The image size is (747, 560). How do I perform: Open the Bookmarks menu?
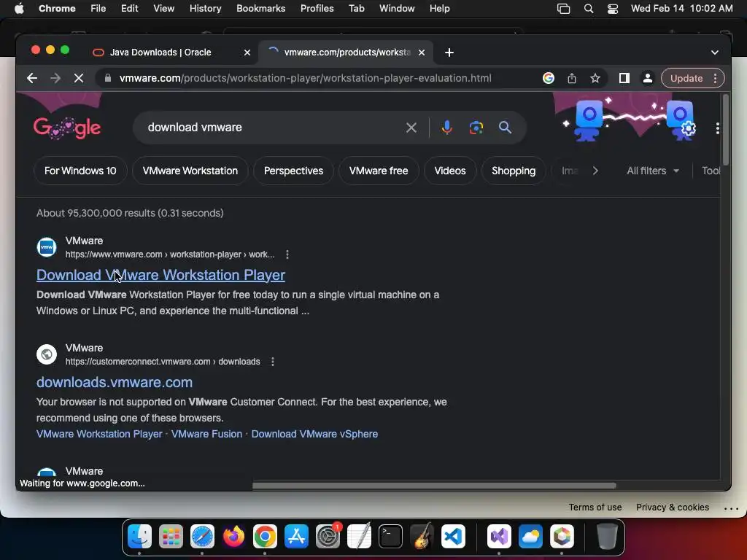260,9
